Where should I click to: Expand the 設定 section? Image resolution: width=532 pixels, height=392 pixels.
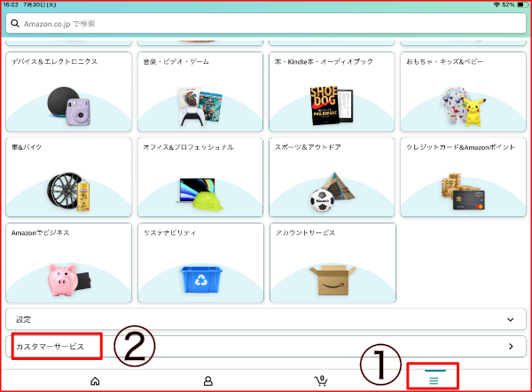click(x=266, y=319)
